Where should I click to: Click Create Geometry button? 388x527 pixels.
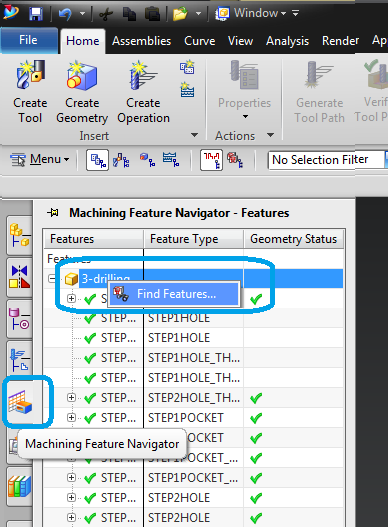[82, 92]
